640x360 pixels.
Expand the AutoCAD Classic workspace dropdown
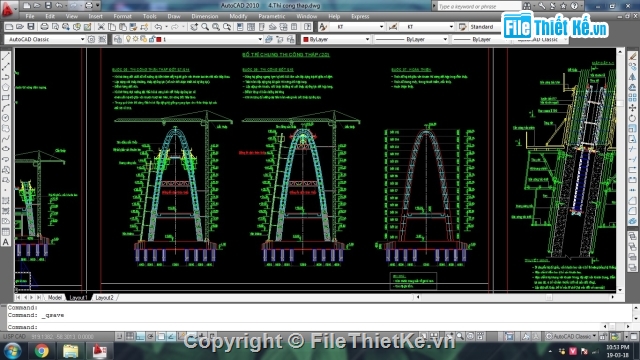[82, 39]
